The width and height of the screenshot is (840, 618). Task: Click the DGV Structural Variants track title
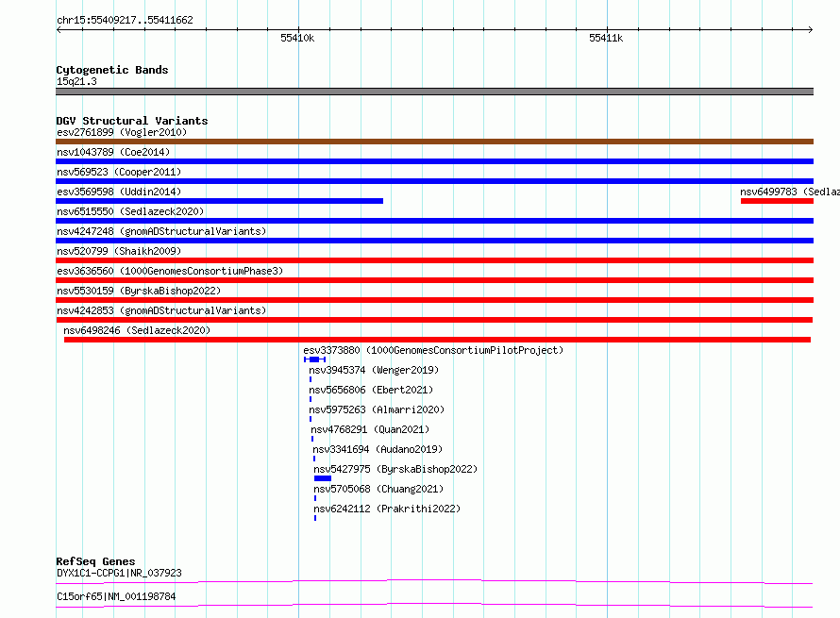pos(132,121)
